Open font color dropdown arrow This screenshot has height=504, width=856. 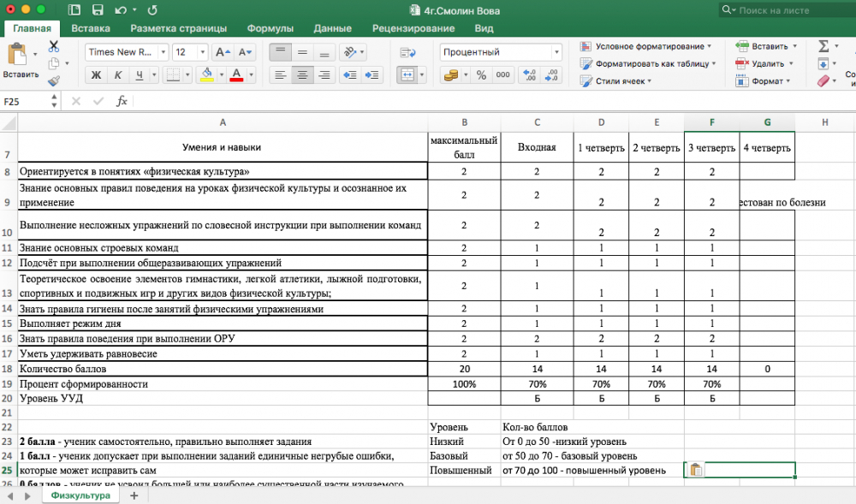(251, 74)
